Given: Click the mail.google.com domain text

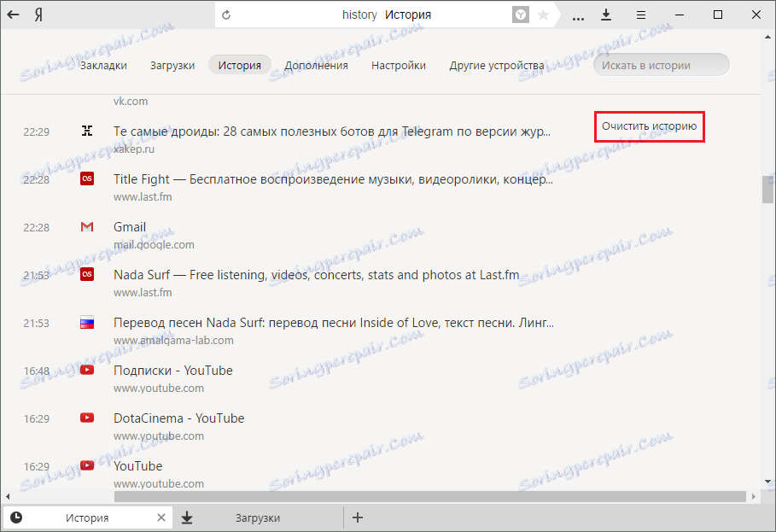Looking at the screenshot, I should click(x=154, y=245).
